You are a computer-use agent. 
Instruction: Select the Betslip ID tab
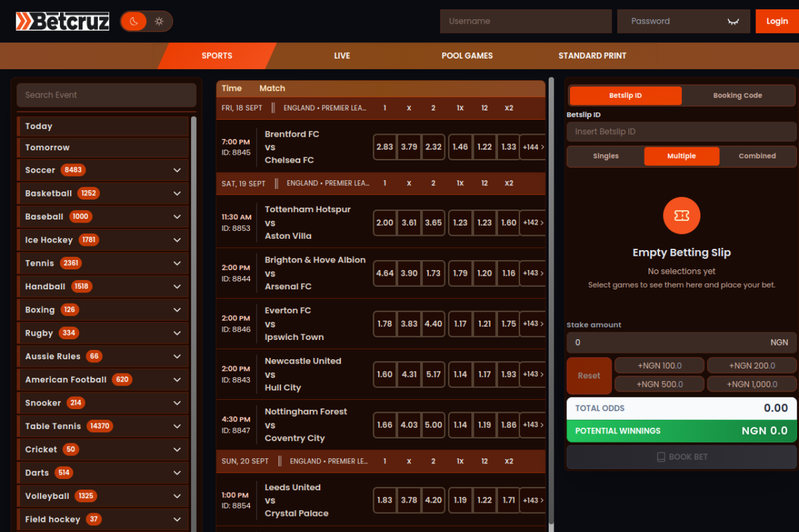coord(625,95)
